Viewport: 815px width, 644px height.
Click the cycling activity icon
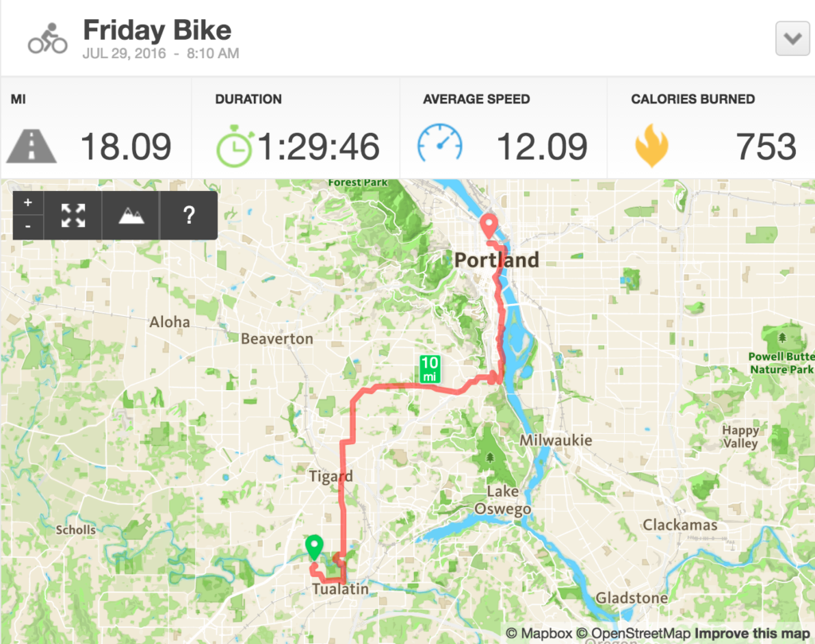click(48, 38)
